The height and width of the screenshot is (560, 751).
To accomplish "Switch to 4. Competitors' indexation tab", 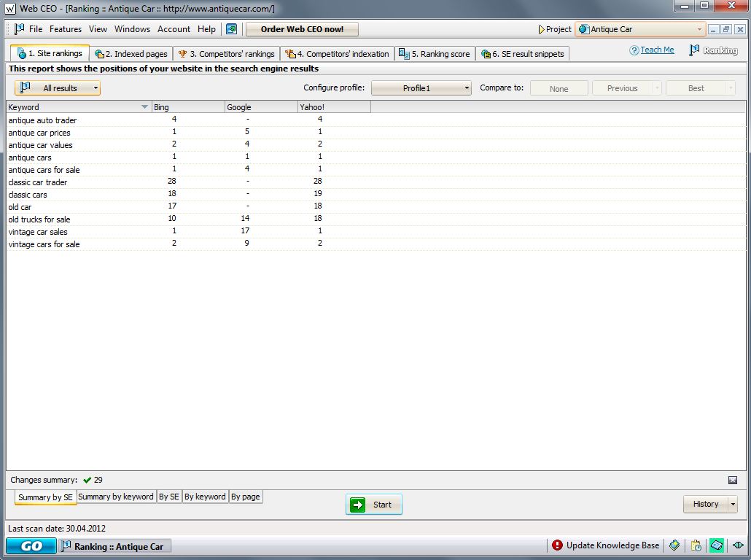I will click(x=337, y=54).
